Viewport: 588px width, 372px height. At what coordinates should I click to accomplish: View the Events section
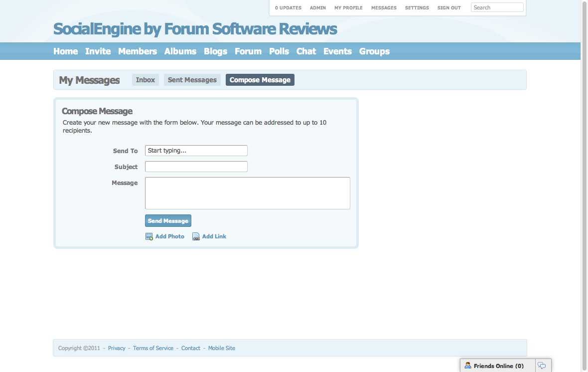pyautogui.click(x=337, y=51)
